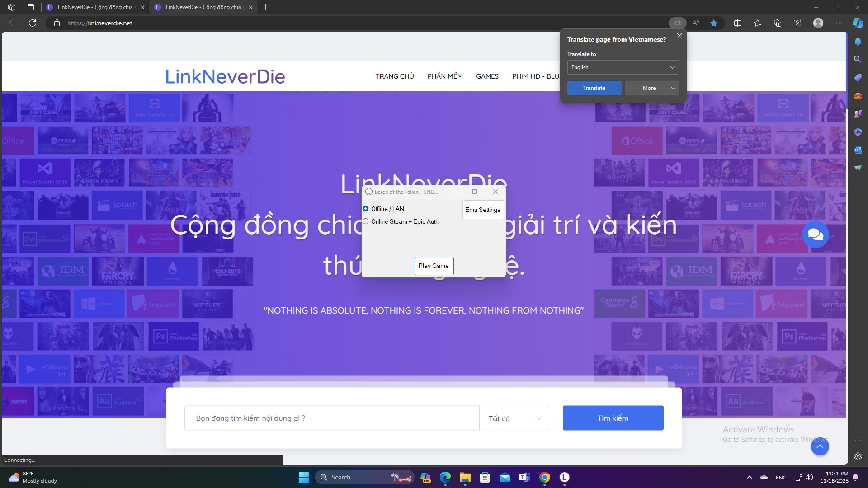
Task: Open the Tools briefcase icon in sidebar
Action: tap(858, 96)
